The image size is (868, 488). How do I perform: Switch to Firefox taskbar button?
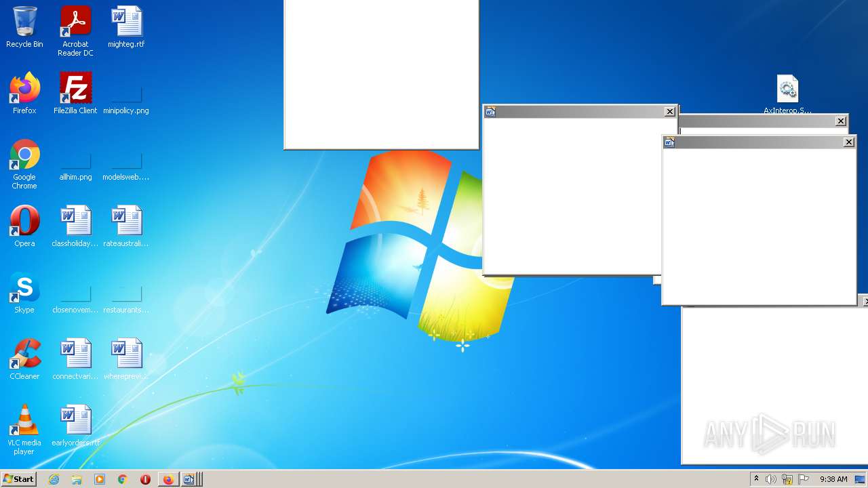(168, 479)
